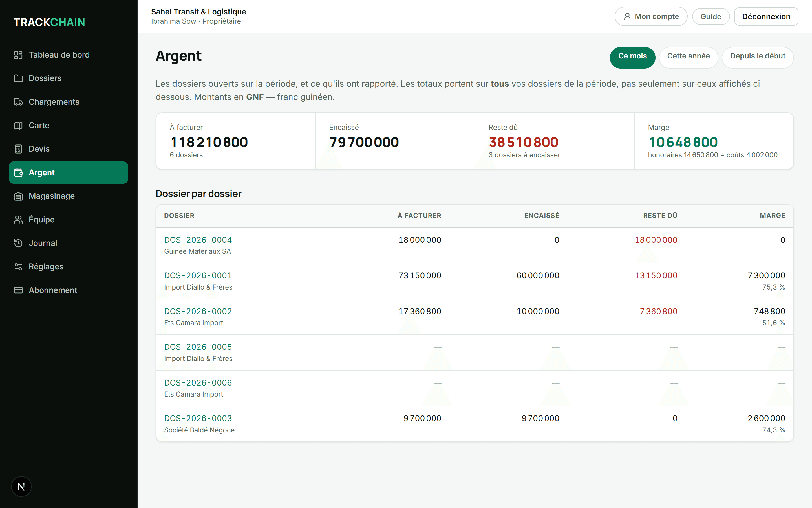The width and height of the screenshot is (812, 508).
Task: Click the Carte map icon
Action: tap(18, 125)
